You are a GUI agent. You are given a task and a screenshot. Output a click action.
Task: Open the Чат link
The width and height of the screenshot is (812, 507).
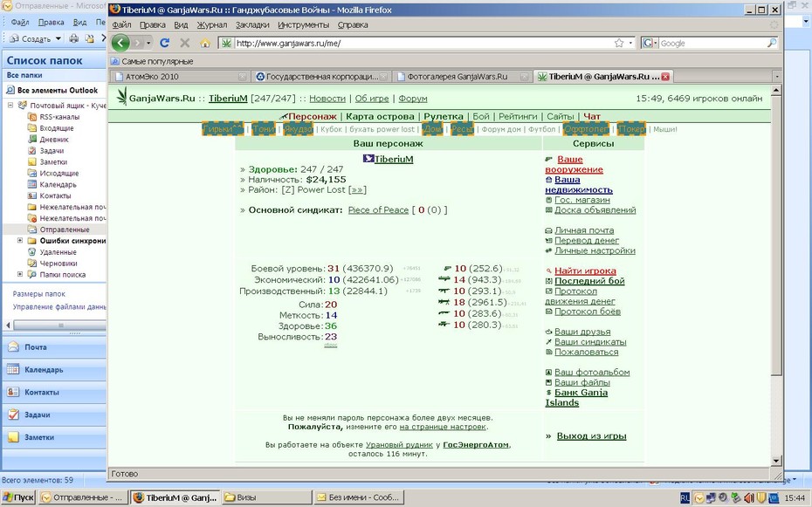[592, 116]
